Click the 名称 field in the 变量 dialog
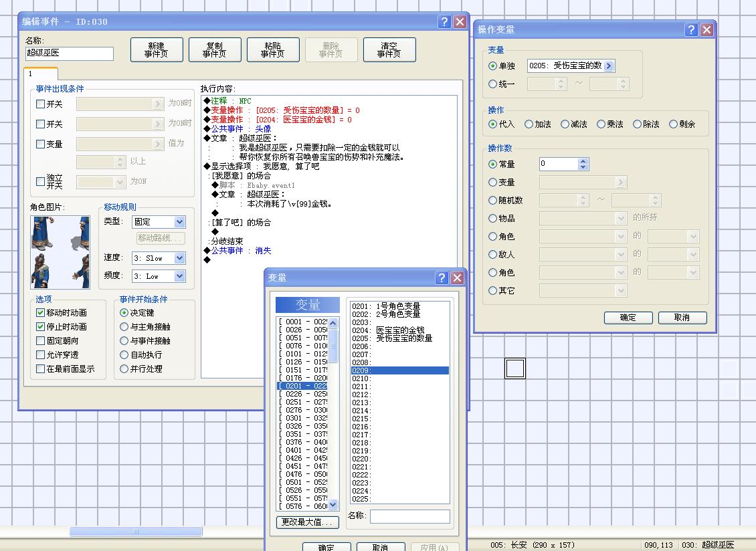This screenshot has height=551, width=756. (410, 516)
